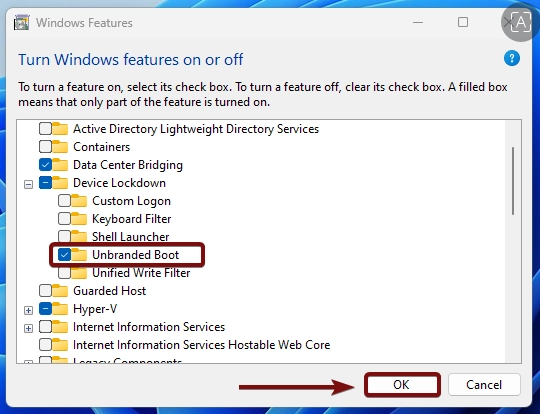The height and width of the screenshot is (414, 540).
Task: Minimize the Windows Features window
Action: [x=418, y=22]
